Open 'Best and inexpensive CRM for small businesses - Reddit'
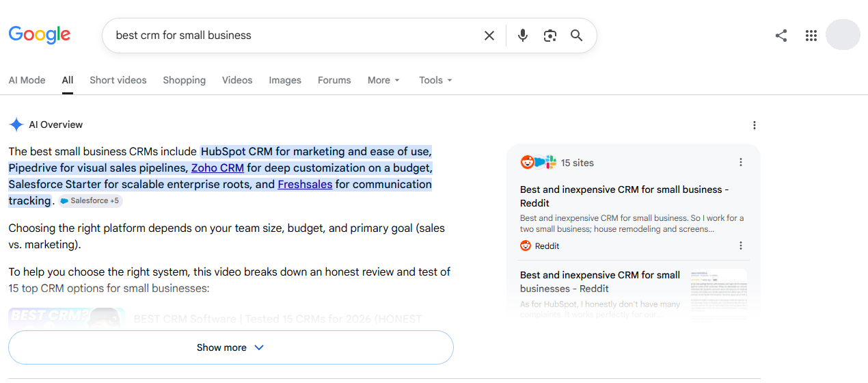The width and height of the screenshot is (868, 383). point(600,282)
